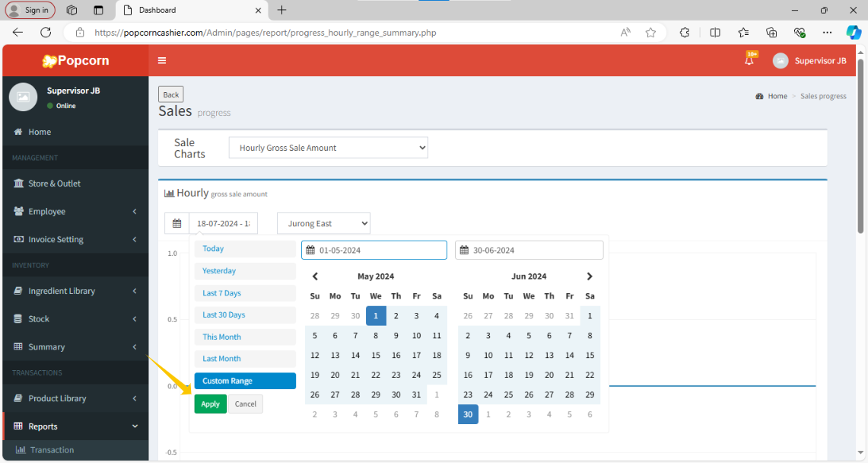Expand the Summary sidebar menu
Screen dimensions: 868x463
coord(75,346)
